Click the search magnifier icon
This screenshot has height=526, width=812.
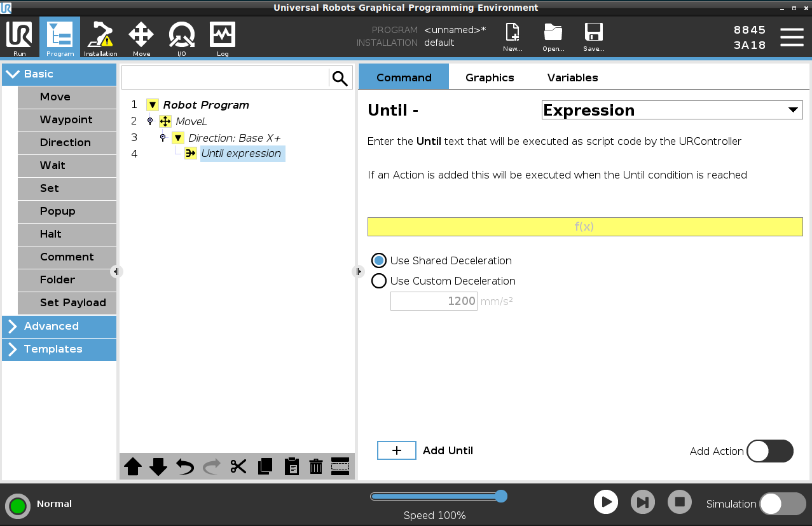(340, 78)
